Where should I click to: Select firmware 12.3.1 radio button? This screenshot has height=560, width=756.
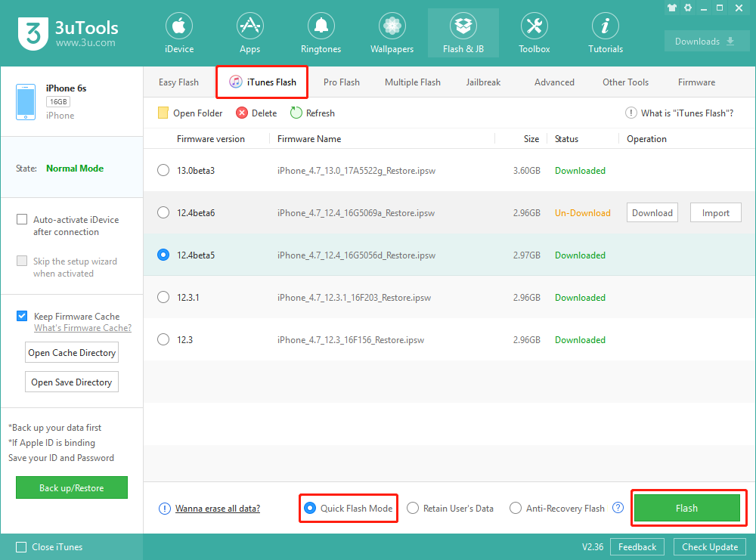click(x=163, y=297)
